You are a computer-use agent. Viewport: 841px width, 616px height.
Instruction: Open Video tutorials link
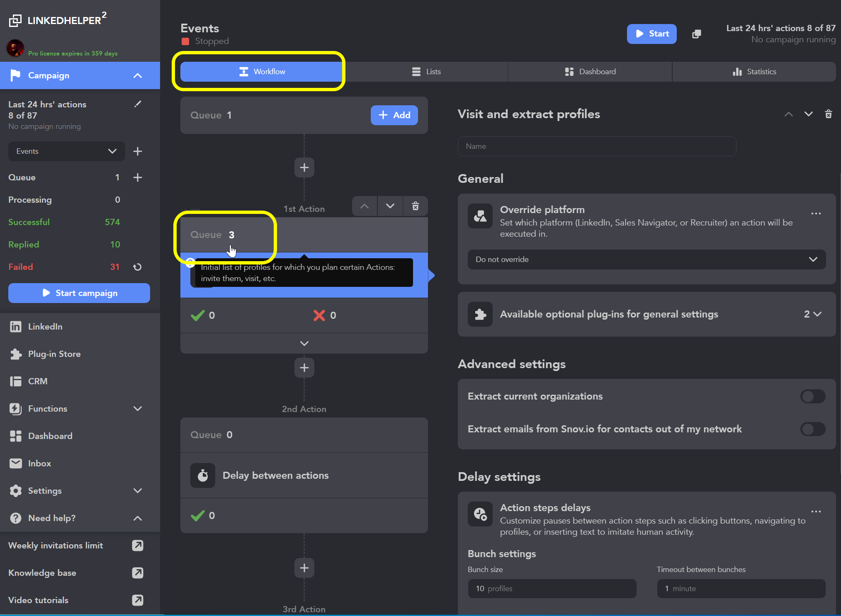click(x=138, y=600)
